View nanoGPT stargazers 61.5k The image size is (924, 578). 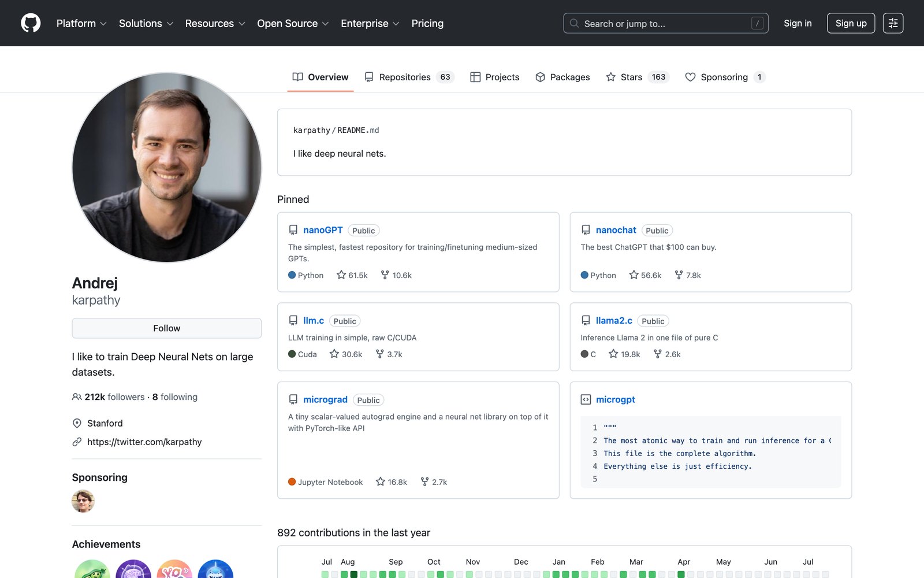[352, 275]
